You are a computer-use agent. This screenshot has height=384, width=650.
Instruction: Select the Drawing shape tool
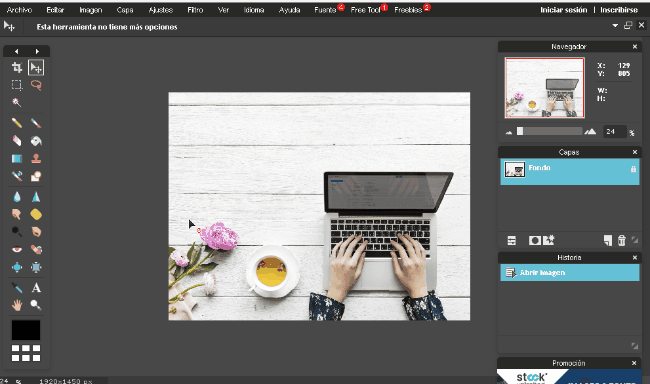pos(36,176)
